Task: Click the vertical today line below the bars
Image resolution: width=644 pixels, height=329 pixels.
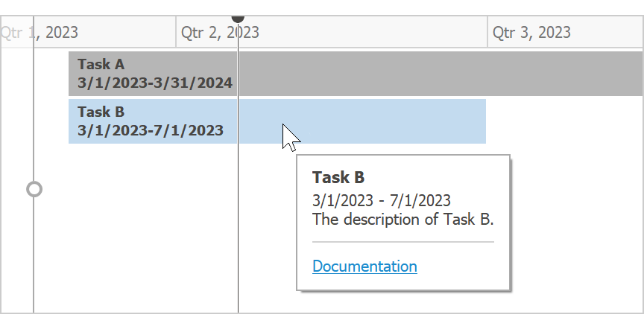Action: 238,223
